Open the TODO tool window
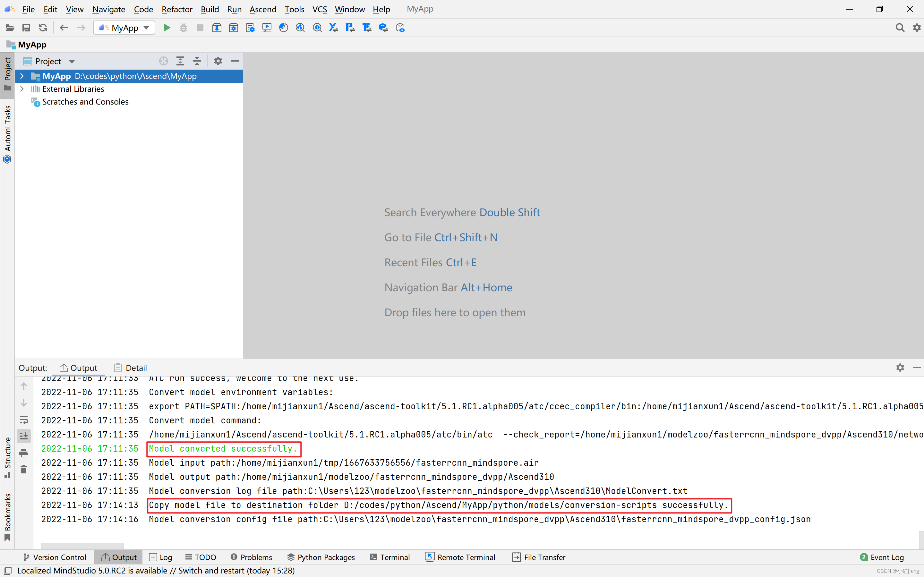 (x=201, y=557)
